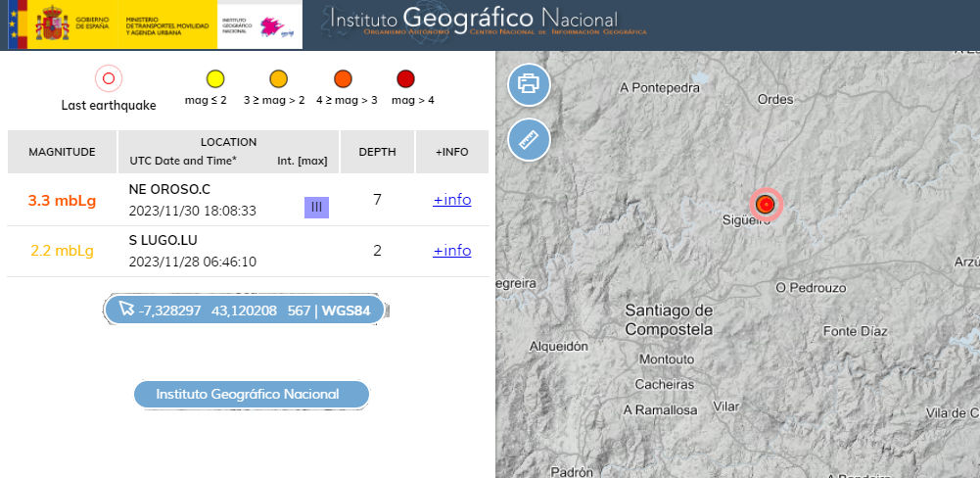Click the DEPTH column header

pos(377,152)
